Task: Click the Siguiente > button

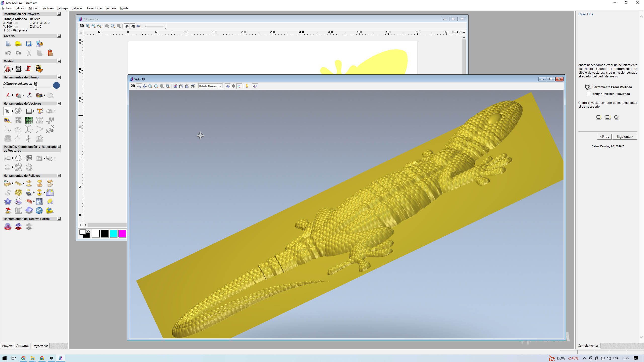Action: click(625, 137)
